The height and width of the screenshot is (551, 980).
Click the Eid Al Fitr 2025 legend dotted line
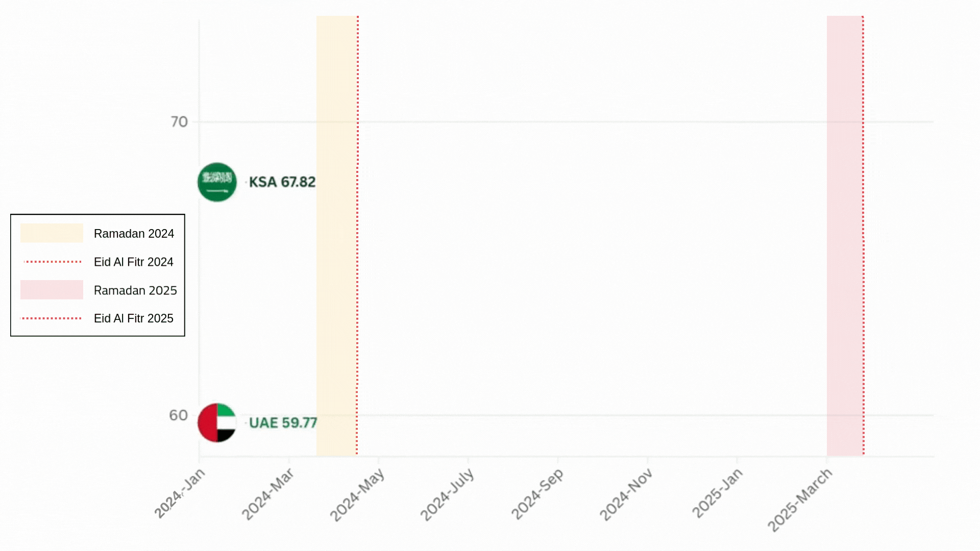[52, 318]
